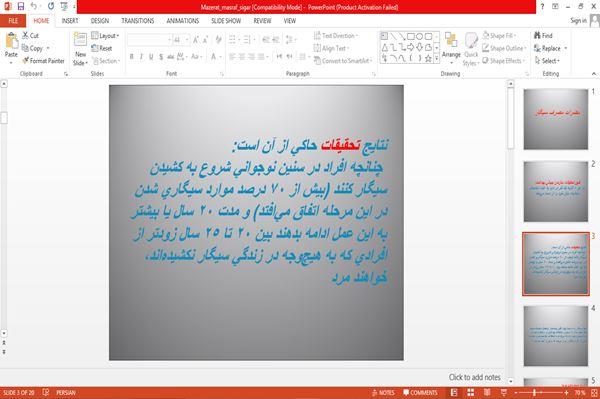The height and width of the screenshot is (399, 600).
Task: Click Fit slide to window icon
Action: [x=594, y=392]
